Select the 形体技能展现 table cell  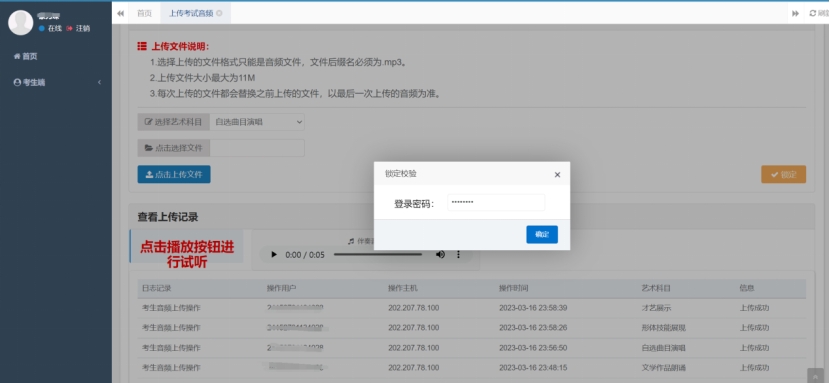pos(663,328)
